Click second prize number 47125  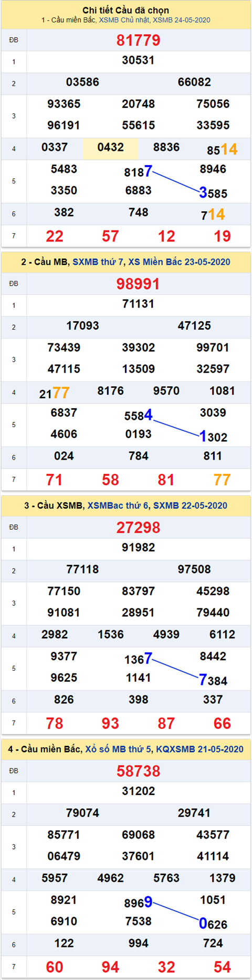pos(194,326)
